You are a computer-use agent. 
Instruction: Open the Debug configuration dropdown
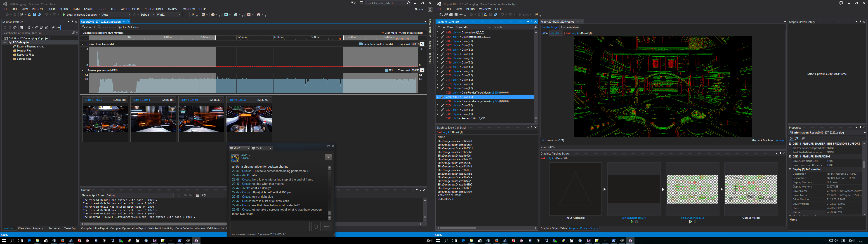(147, 15)
